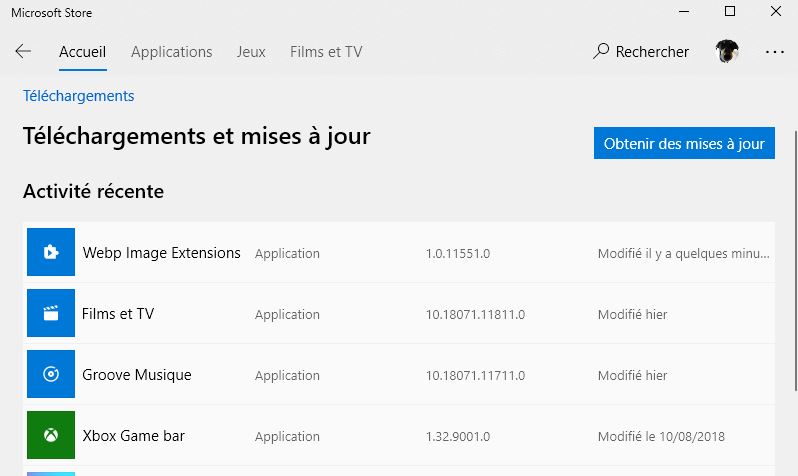Click version 10.18071.11711.0 text
This screenshot has height=476, width=798.
[x=475, y=376]
